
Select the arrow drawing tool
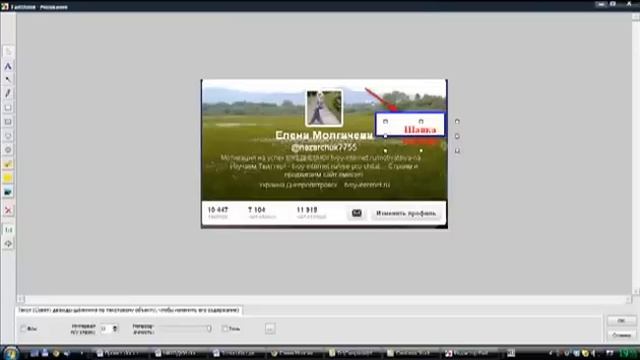click(8, 80)
